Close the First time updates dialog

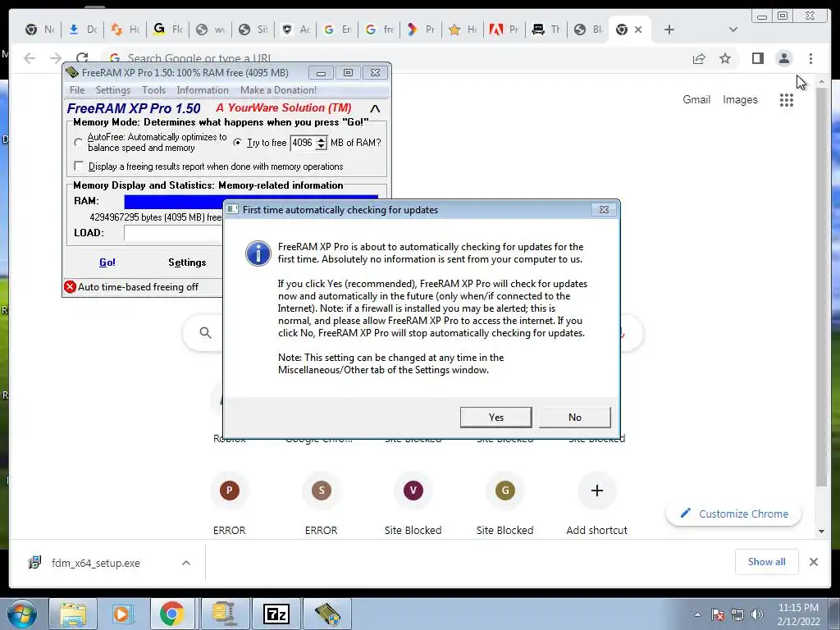[604, 209]
